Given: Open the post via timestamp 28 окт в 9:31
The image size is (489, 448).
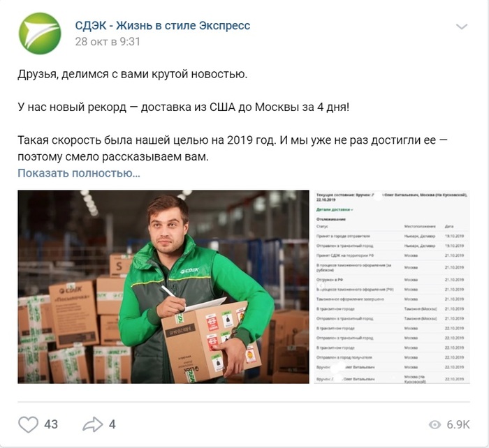Looking at the screenshot, I should pos(108,41).
